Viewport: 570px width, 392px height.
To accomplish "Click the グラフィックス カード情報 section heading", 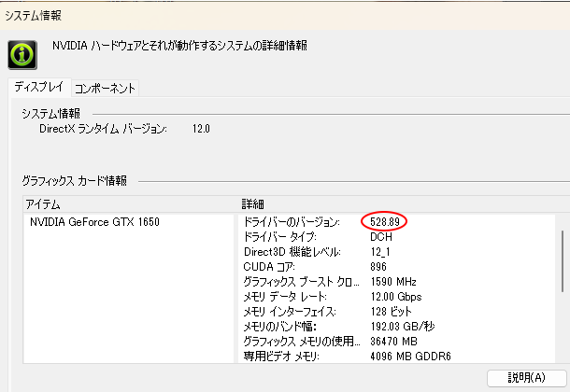I will (x=74, y=180).
